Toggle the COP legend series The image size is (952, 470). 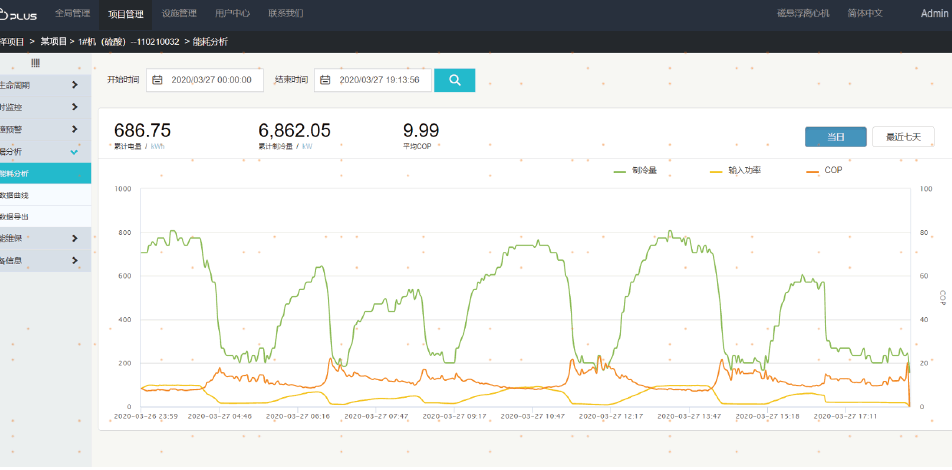[824, 171]
